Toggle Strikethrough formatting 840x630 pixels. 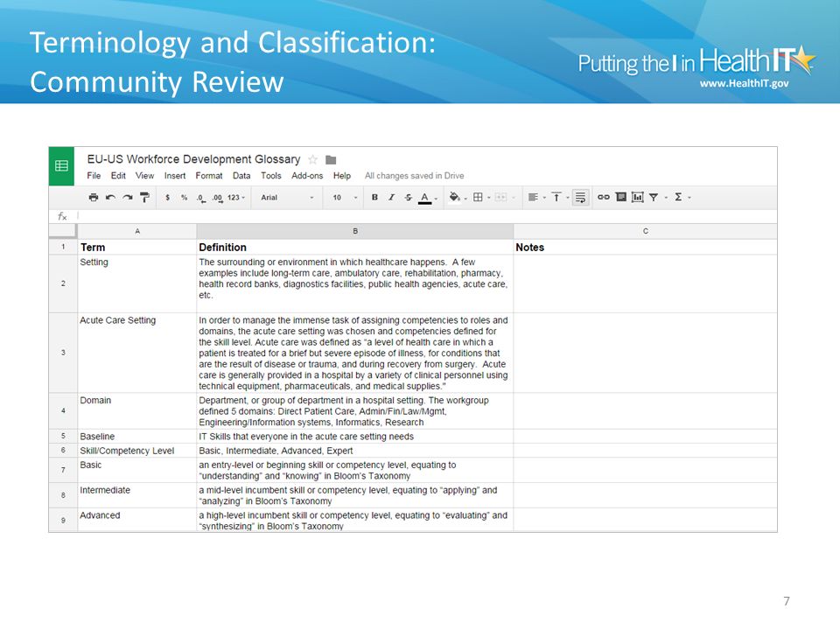pos(409,197)
